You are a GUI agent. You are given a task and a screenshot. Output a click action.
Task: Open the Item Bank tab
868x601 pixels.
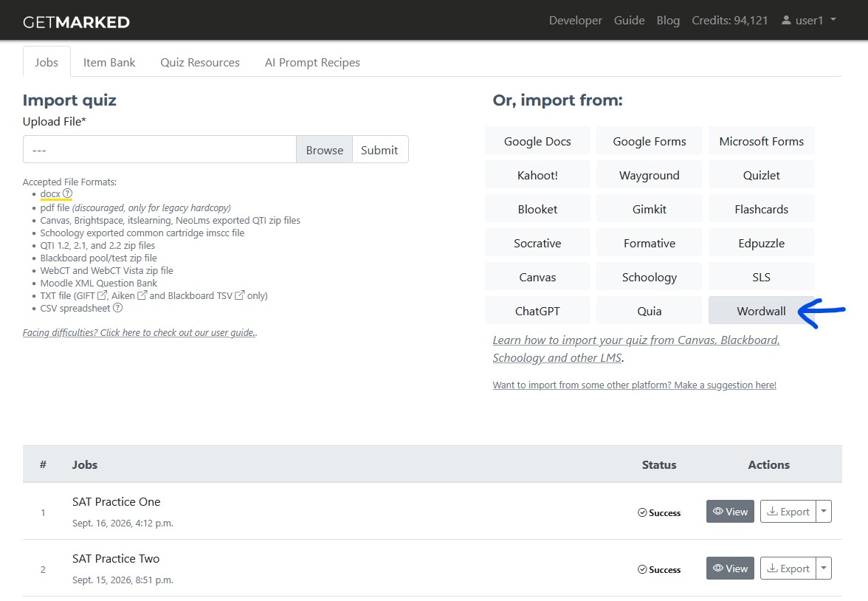click(x=109, y=62)
